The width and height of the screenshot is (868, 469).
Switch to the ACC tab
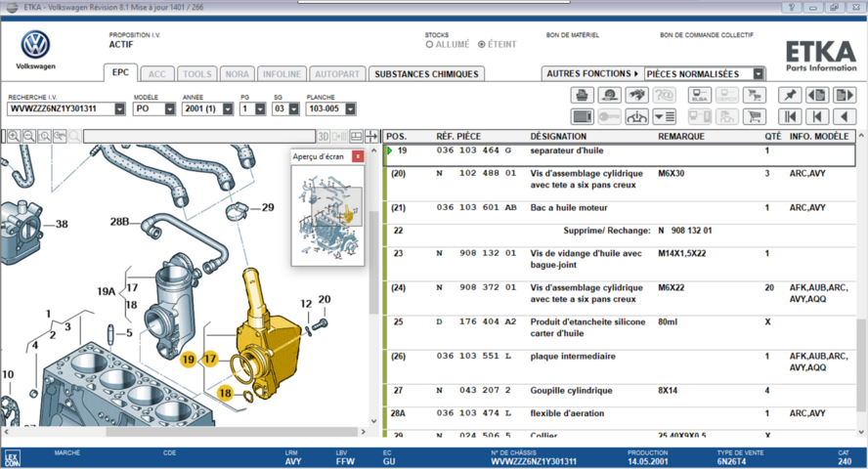click(156, 74)
